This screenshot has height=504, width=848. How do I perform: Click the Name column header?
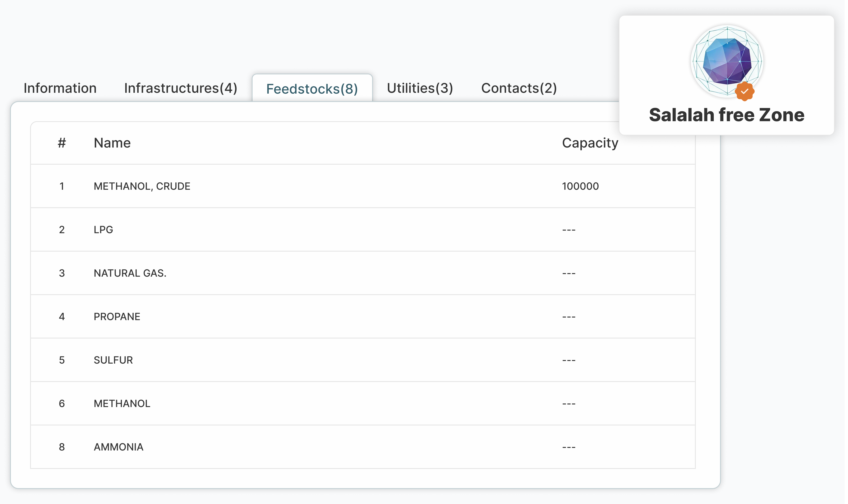point(112,143)
